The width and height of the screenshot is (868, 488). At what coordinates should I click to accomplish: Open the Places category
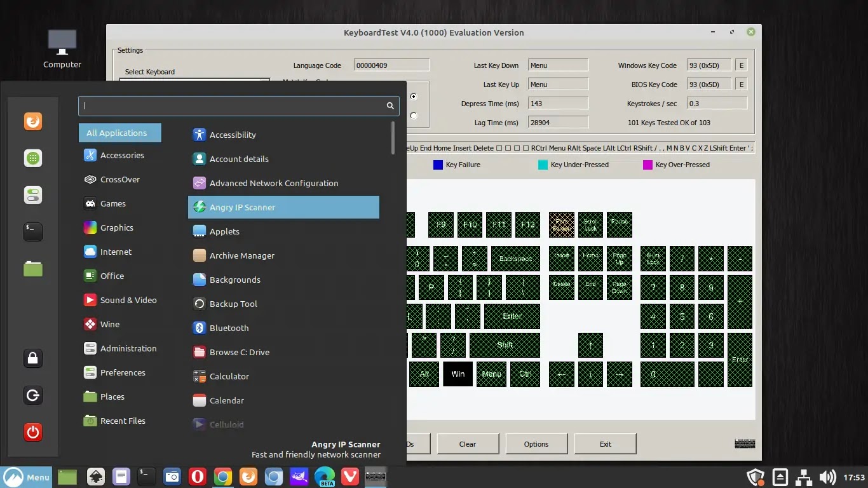(x=120, y=396)
